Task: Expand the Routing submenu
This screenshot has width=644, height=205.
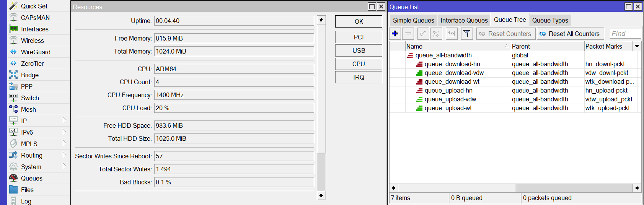Action: (64, 155)
